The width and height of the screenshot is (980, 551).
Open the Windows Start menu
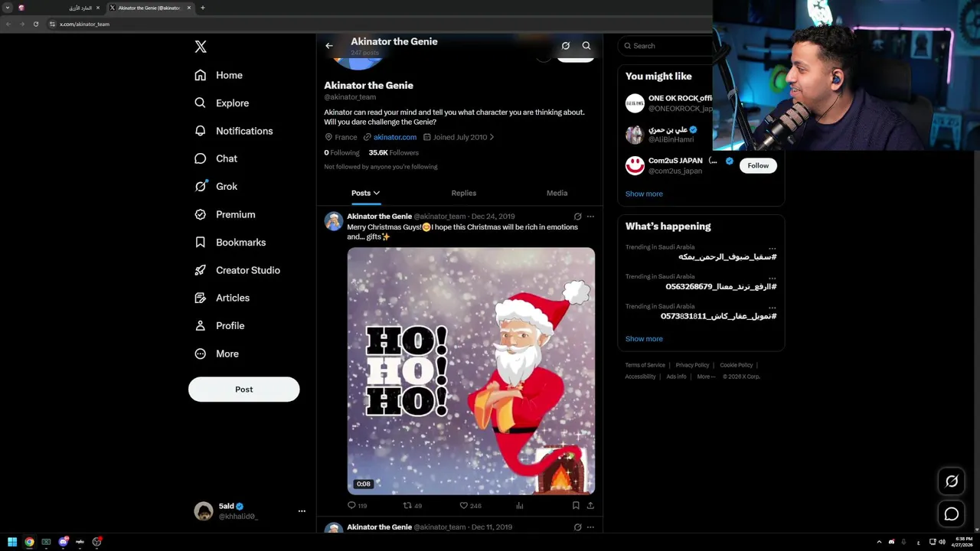point(12,542)
